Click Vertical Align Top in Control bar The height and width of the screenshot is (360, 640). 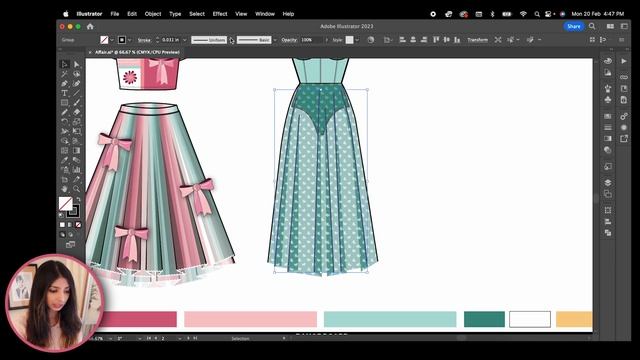pos(436,40)
